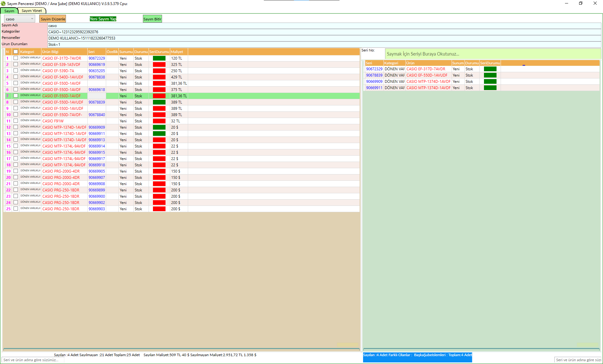Image resolution: width=603 pixels, height=364 pixels.
Task: Click blue summary bar Sayılan :4 Adet
Action: (x=417, y=357)
